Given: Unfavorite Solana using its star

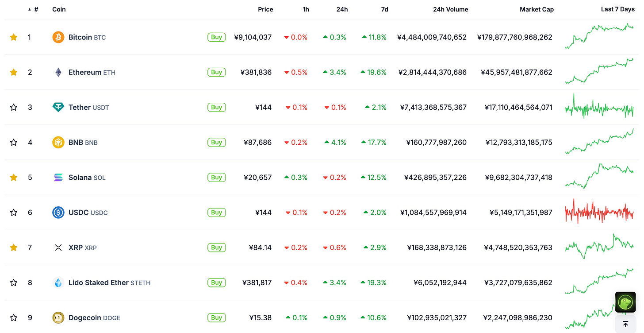Looking at the screenshot, I should click(x=14, y=177).
